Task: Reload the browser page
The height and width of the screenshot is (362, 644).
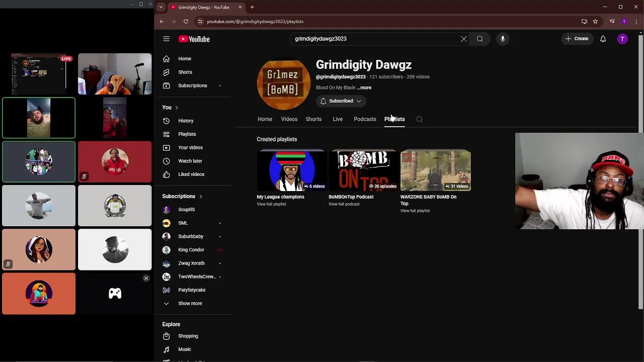Action: [186, 22]
